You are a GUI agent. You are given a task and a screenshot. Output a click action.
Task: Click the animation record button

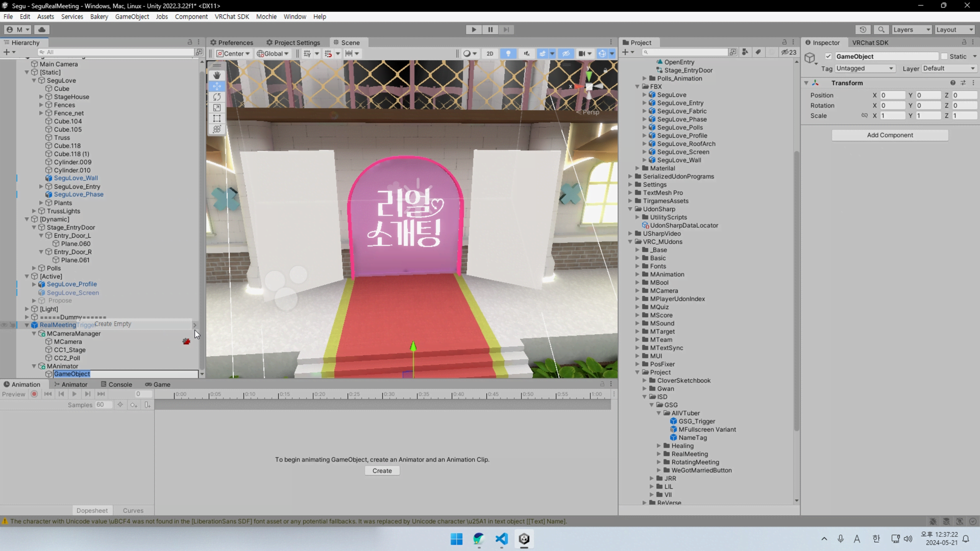pos(34,394)
